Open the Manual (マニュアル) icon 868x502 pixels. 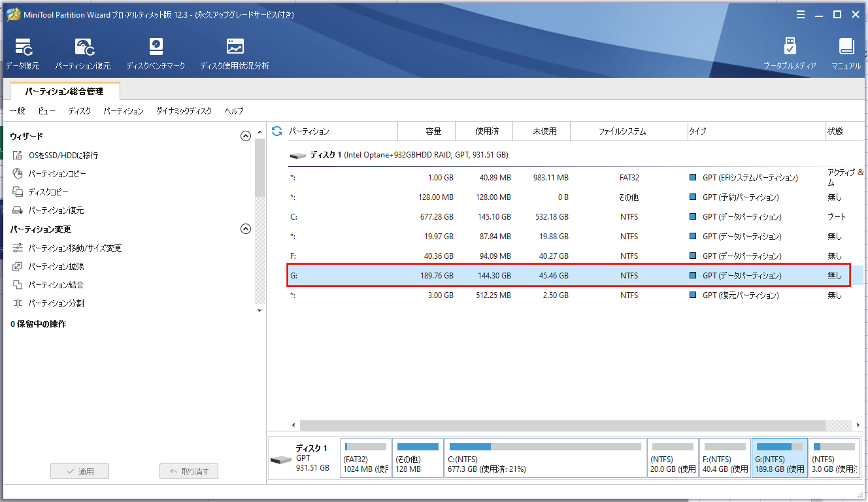[x=846, y=54]
